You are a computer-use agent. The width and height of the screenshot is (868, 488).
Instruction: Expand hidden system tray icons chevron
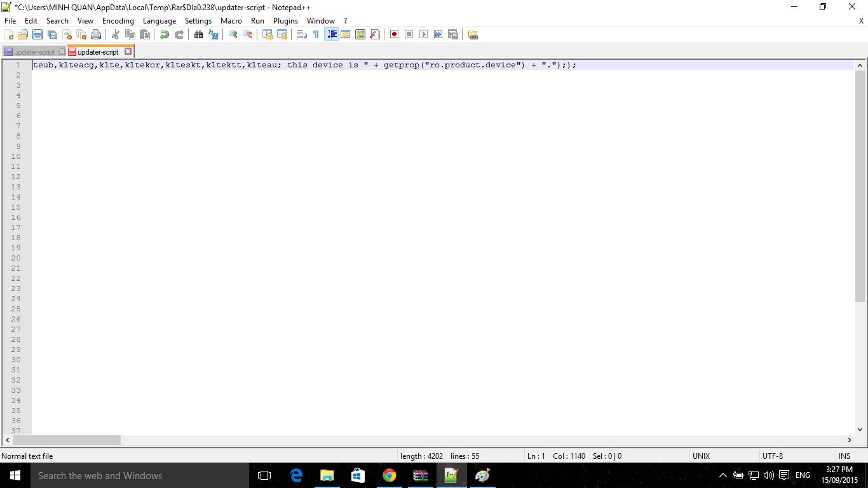point(723,475)
